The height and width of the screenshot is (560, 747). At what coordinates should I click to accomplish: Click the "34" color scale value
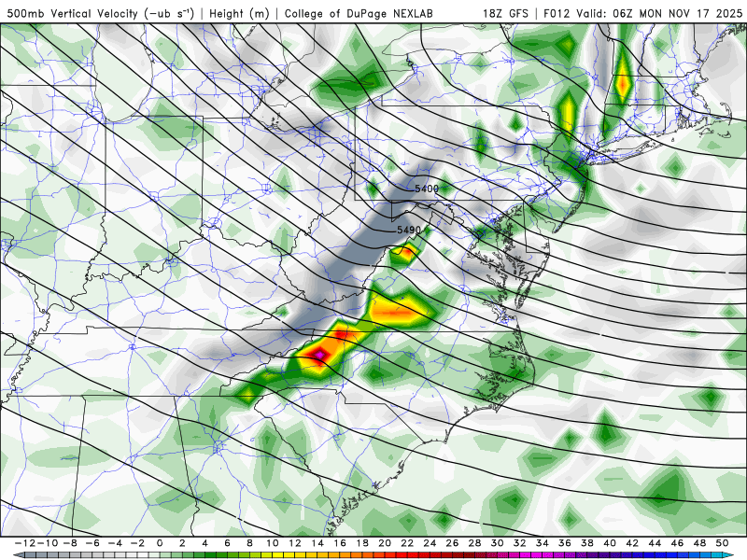tap(543, 543)
